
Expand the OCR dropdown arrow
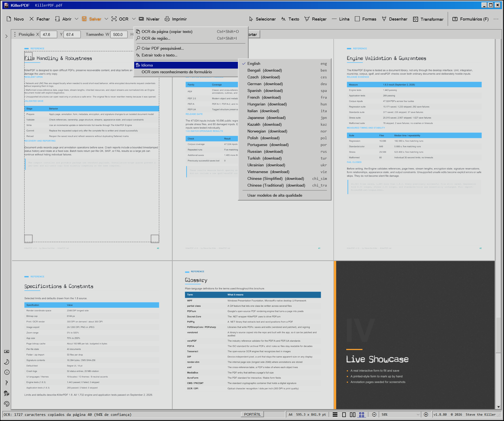(x=134, y=19)
